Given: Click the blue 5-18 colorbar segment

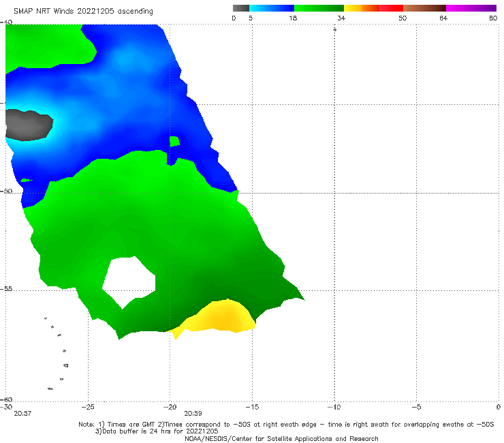Looking at the screenshot, I should click(x=272, y=8).
